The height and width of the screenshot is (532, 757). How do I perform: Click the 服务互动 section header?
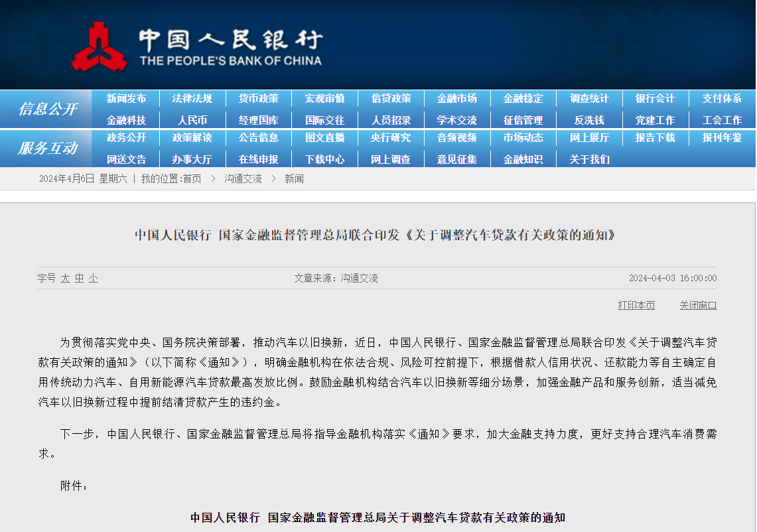point(47,148)
